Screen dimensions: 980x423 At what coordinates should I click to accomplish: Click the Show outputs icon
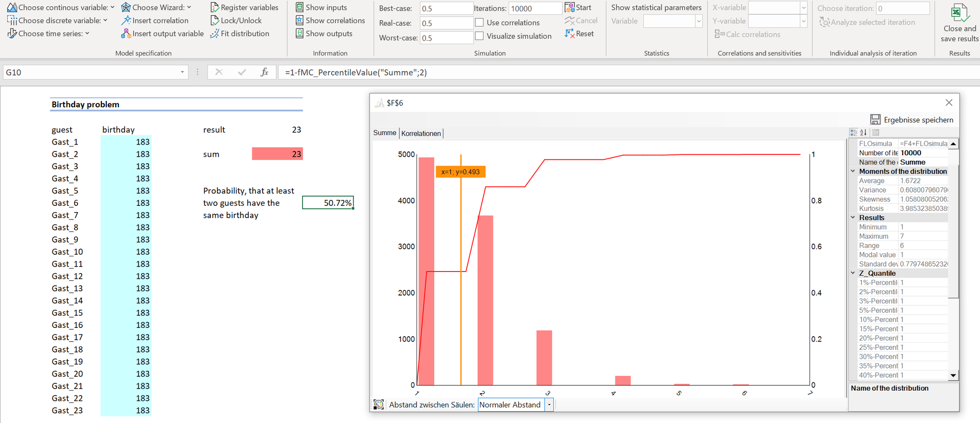pos(299,33)
